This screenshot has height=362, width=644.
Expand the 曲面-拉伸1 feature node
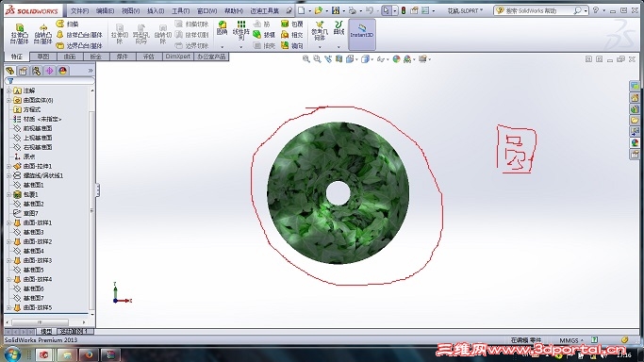tap(8, 166)
